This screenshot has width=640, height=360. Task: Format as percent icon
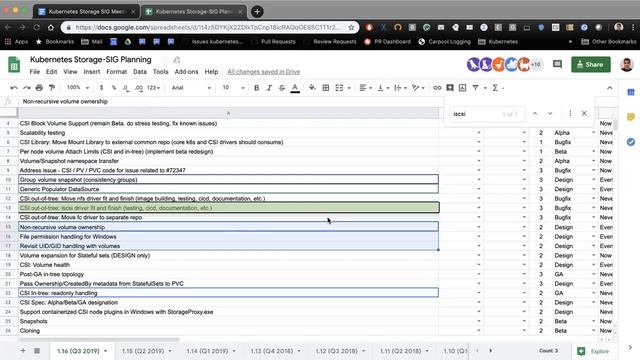[x=114, y=88]
